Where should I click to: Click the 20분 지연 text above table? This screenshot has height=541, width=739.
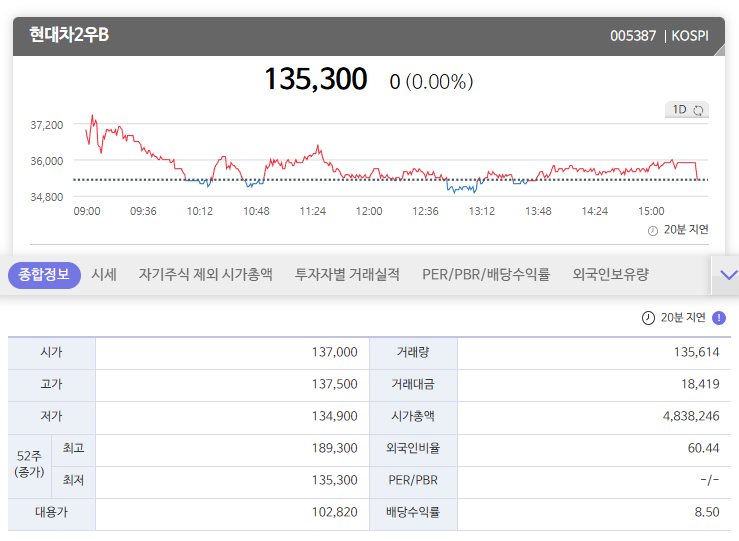683,318
